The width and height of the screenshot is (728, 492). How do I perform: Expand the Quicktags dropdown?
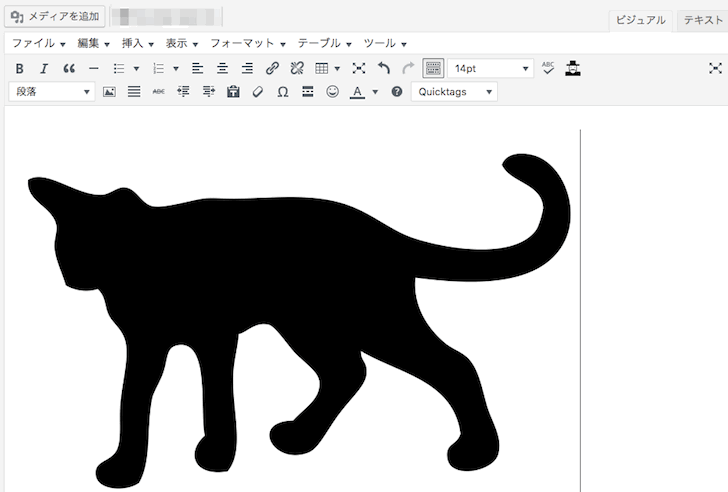(x=455, y=92)
